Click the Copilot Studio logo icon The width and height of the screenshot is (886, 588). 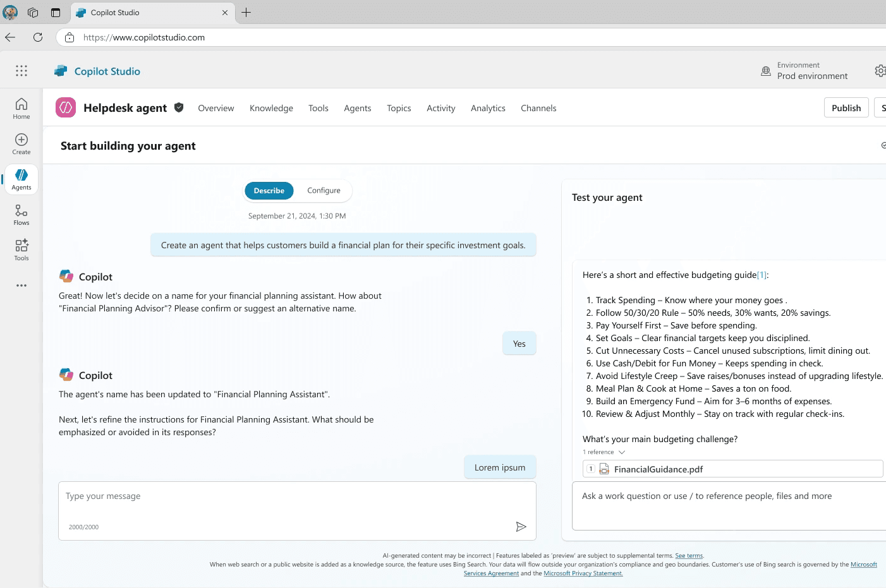click(61, 71)
